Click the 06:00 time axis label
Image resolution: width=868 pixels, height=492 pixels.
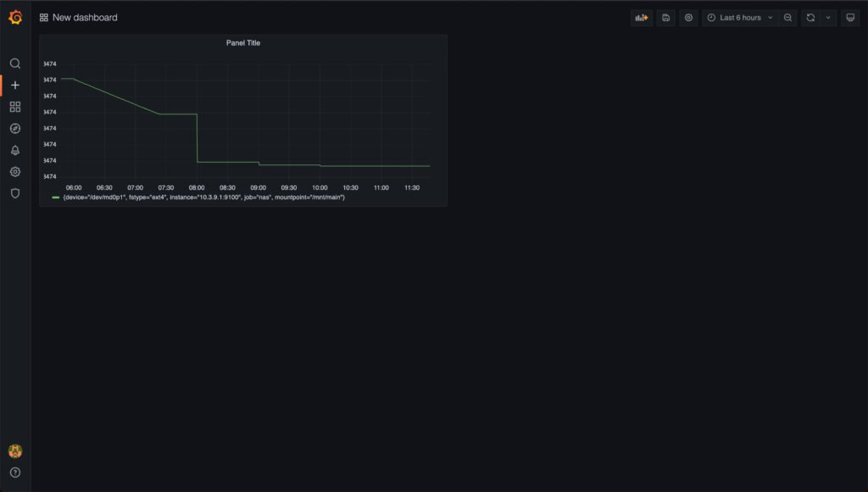pyautogui.click(x=74, y=188)
